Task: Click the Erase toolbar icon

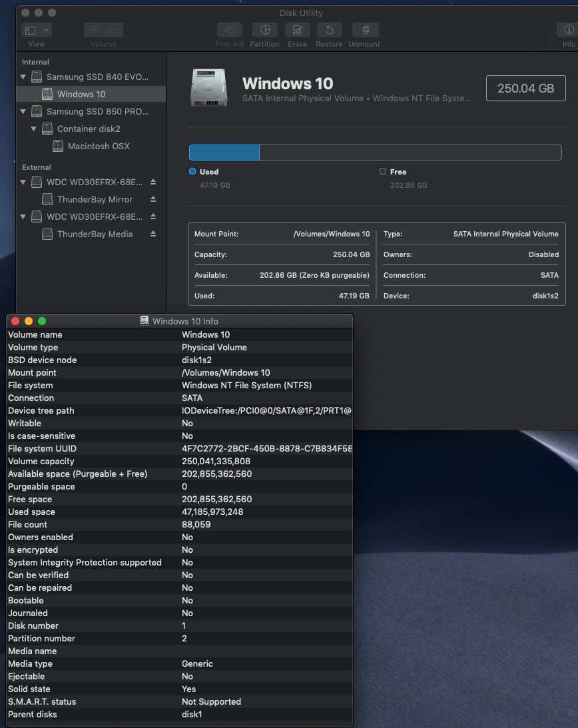Action: click(x=297, y=30)
